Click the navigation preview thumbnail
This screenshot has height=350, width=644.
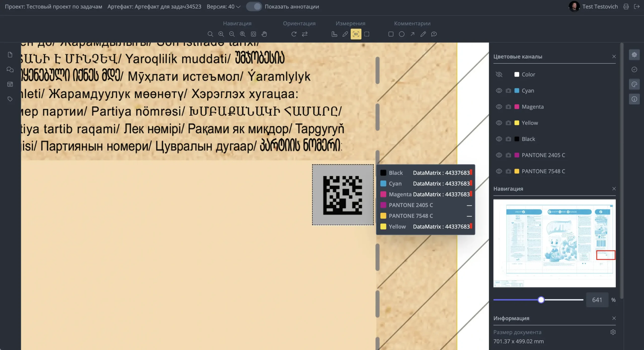(554, 243)
